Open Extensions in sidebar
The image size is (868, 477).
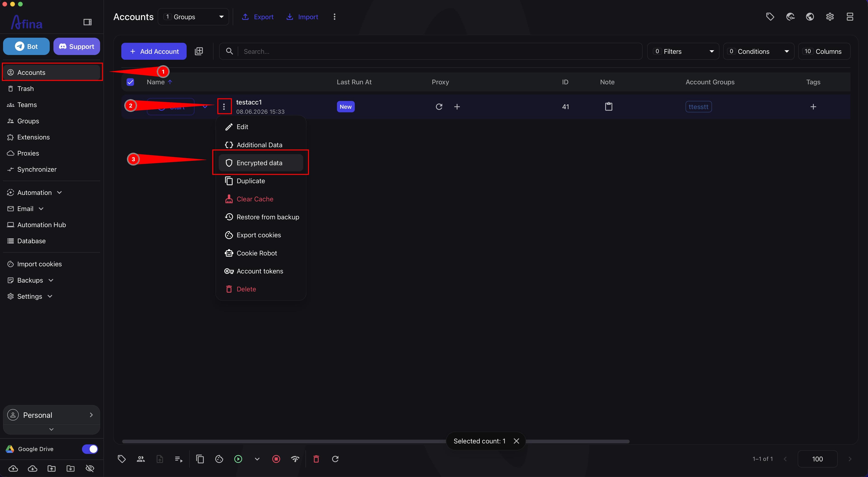coord(52,137)
